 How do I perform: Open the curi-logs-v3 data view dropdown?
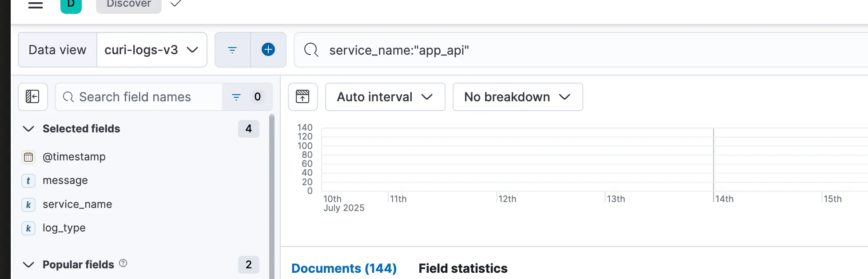point(151,50)
